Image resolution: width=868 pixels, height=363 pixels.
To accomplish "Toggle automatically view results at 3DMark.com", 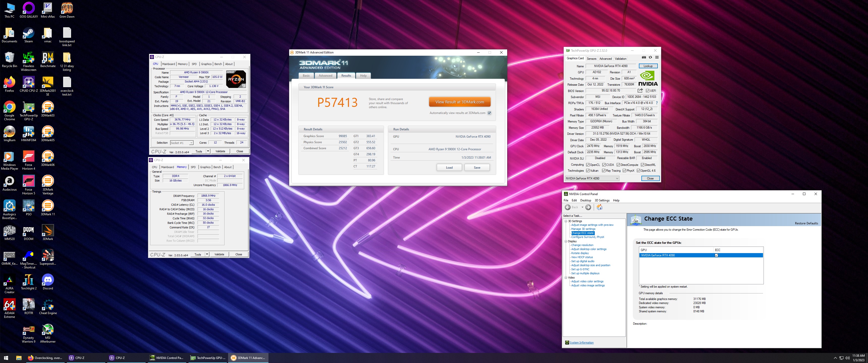I will (x=489, y=113).
